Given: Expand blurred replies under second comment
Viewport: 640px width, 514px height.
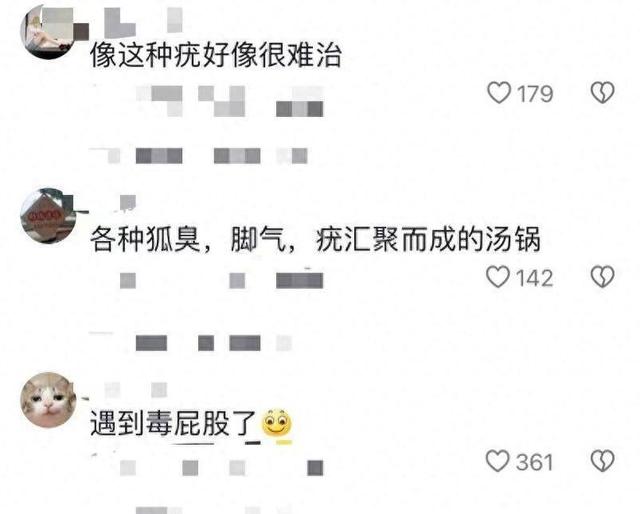Looking at the screenshot, I should click(191, 343).
